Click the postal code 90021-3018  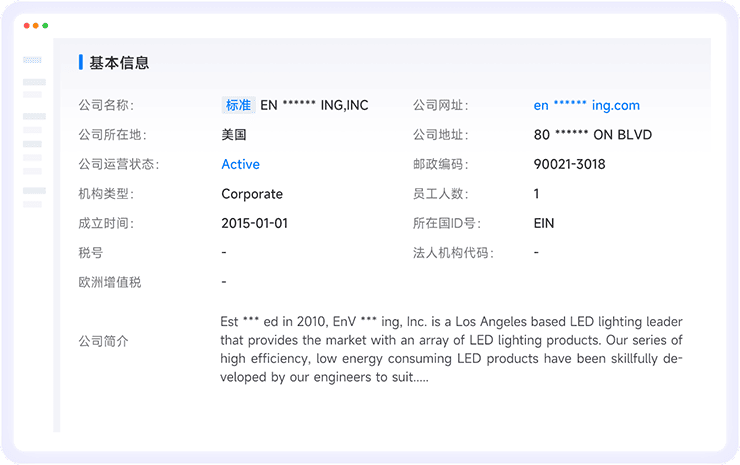569,164
